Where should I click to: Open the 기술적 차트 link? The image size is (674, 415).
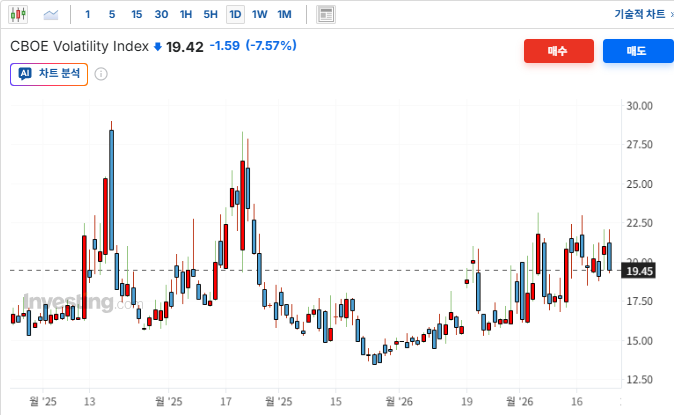tap(640, 14)
